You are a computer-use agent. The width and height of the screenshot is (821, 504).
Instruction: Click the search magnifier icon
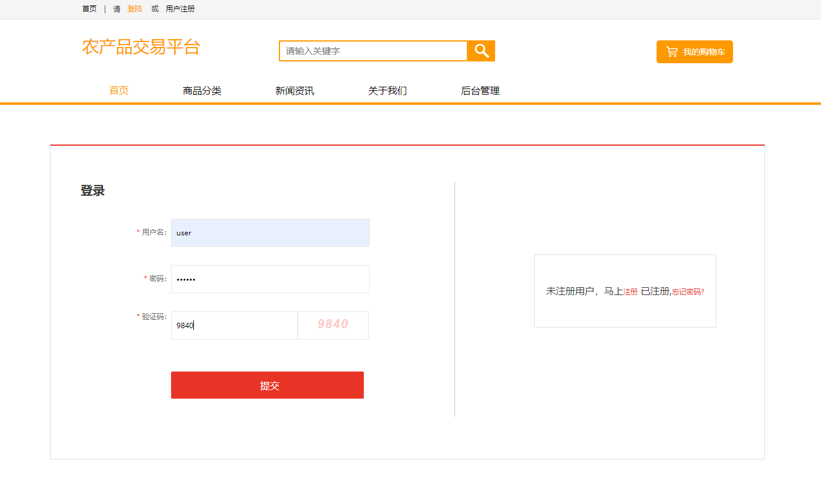[480, 51]
